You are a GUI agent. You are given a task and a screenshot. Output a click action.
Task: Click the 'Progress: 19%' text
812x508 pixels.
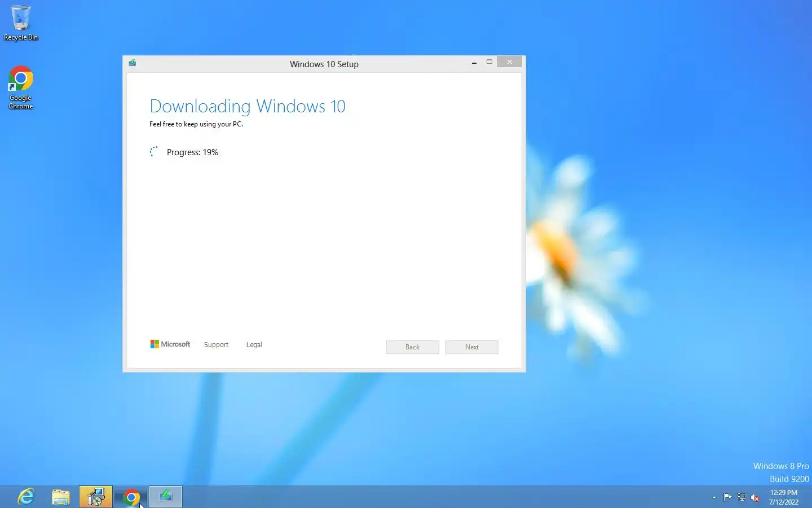click(192, 152)
